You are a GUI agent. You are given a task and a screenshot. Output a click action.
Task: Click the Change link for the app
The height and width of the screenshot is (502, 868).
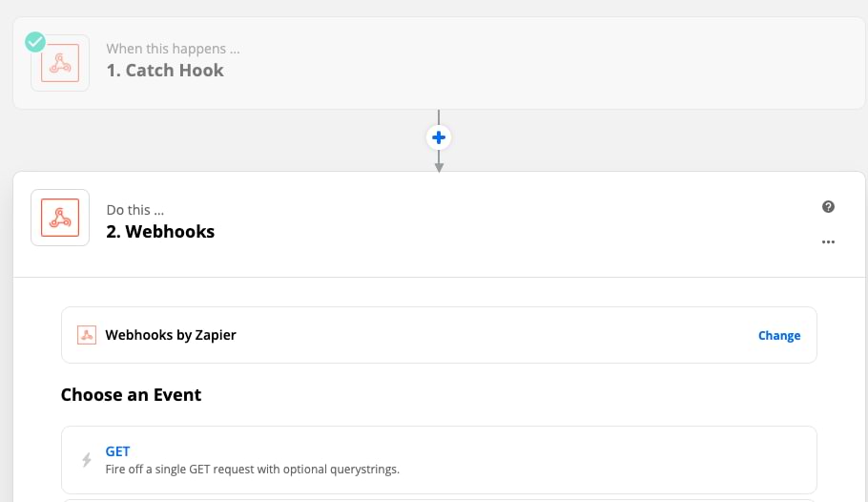pyautogui.click(x=779, y=335)
